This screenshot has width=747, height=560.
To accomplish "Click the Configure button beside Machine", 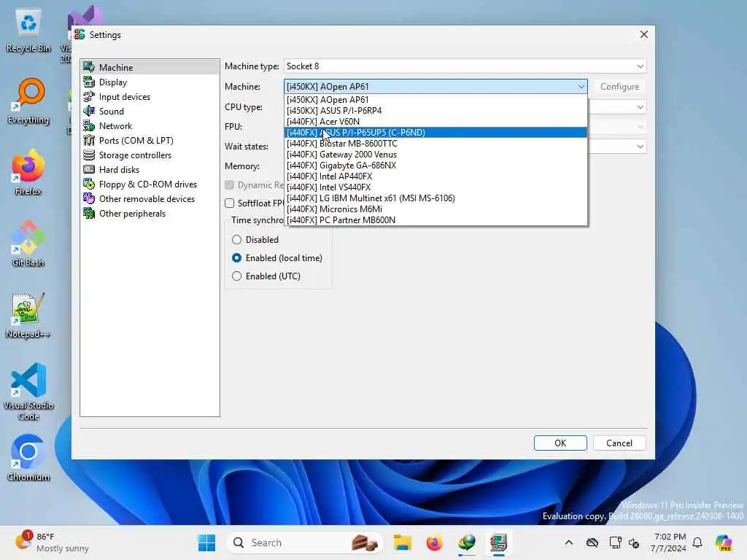I will click(619, 87).
